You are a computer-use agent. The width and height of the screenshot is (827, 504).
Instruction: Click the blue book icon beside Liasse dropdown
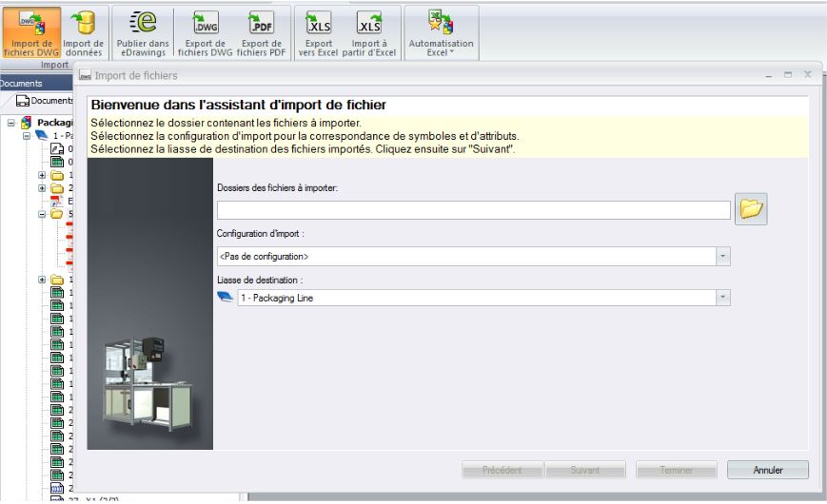pyautogui.click(x=226, y=298)
